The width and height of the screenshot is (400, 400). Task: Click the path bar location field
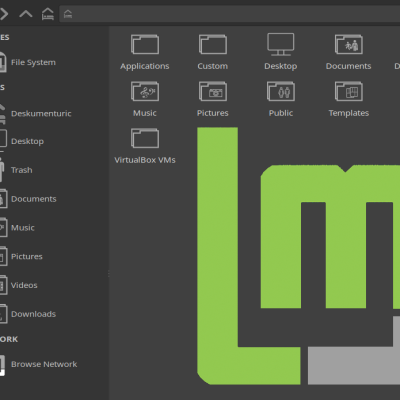pyautogui.click(x=230, y=14)
